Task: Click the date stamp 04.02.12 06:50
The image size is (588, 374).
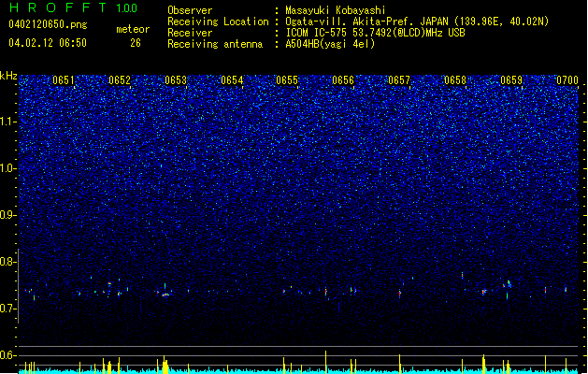Action: coord(48,43)
